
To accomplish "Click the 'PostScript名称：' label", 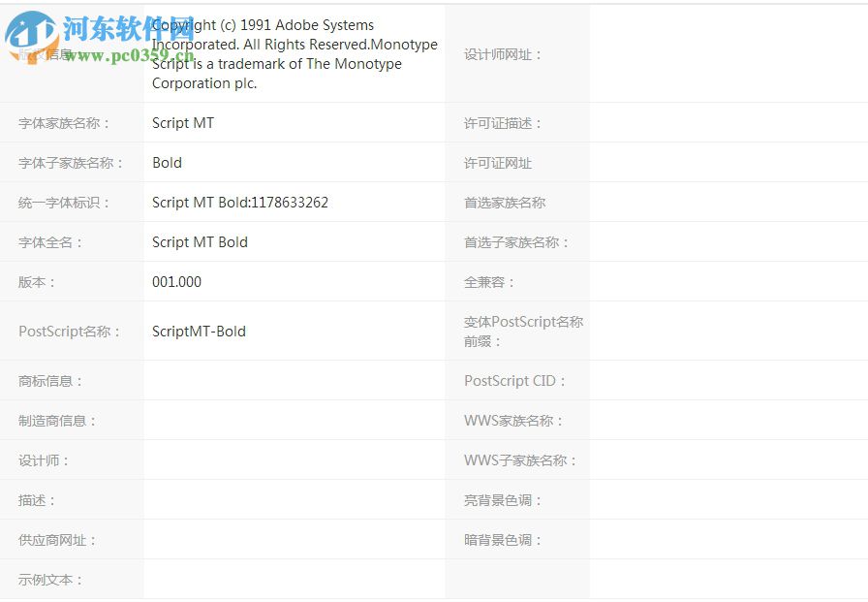I will (70, 332).
